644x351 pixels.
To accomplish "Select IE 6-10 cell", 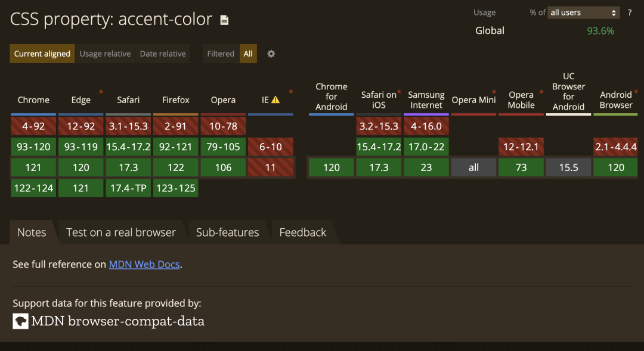I will click(271, 147).
